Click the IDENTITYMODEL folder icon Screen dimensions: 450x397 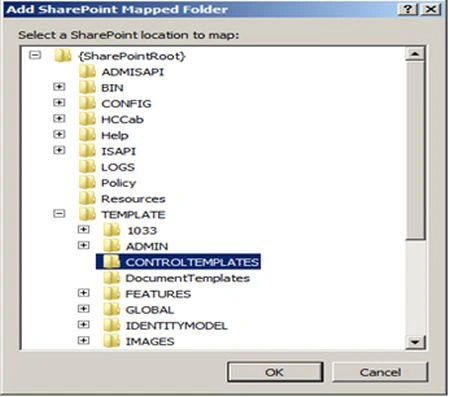coord(112,325)
